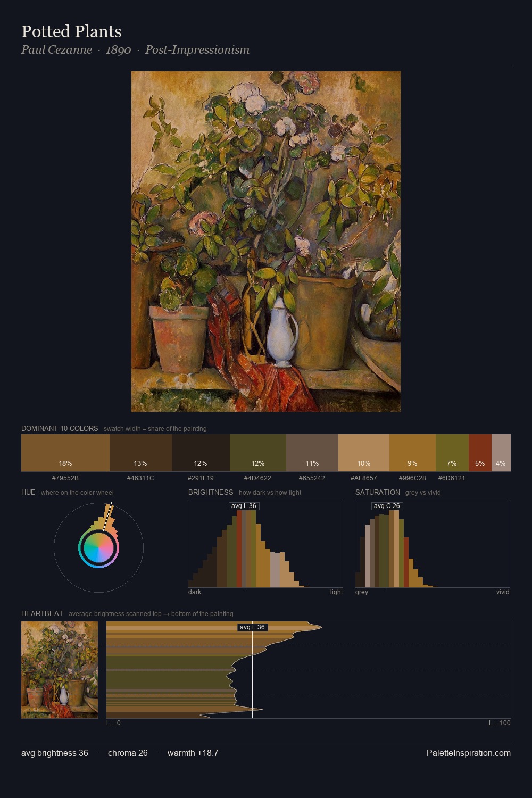Click the heartbeat brightness scan chart

pyautogui.click(x=309, y=670)
